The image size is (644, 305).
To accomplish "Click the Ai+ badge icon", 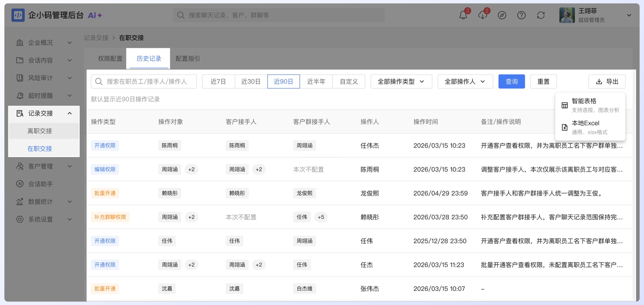I will coord(95,15).
